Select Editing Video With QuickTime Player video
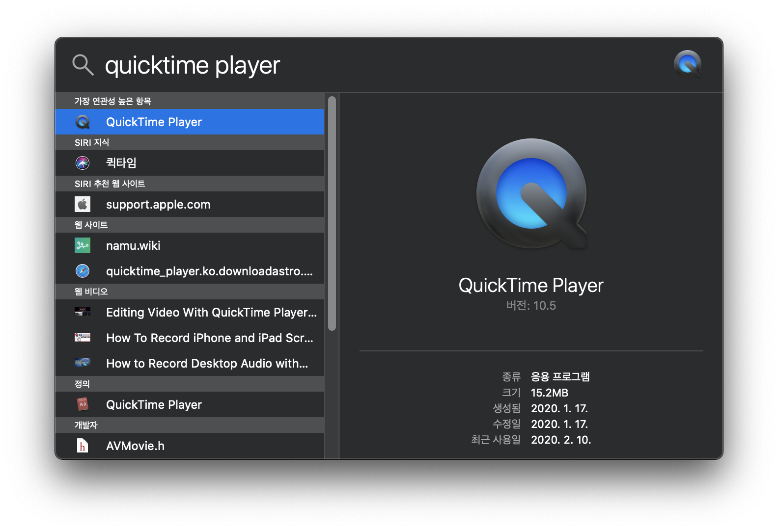Viewport: 778px width, 532px height. [x=190, y=312]
